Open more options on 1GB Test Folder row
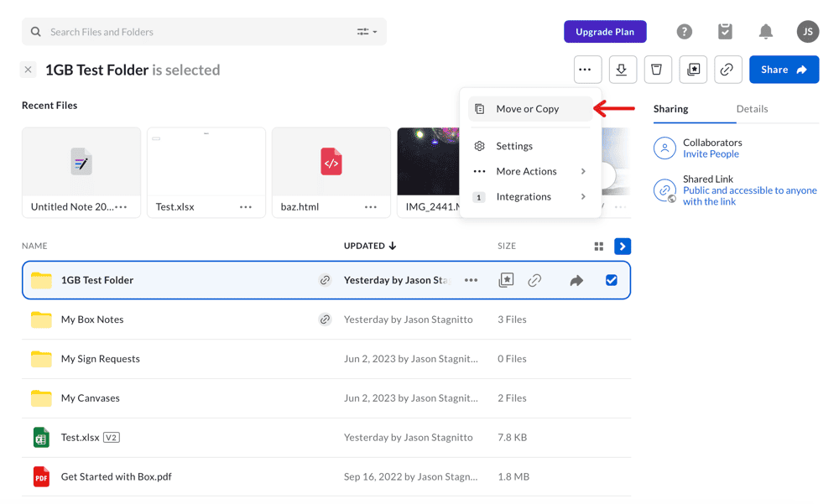Viewport: 839px width, 504px height. 472,281
